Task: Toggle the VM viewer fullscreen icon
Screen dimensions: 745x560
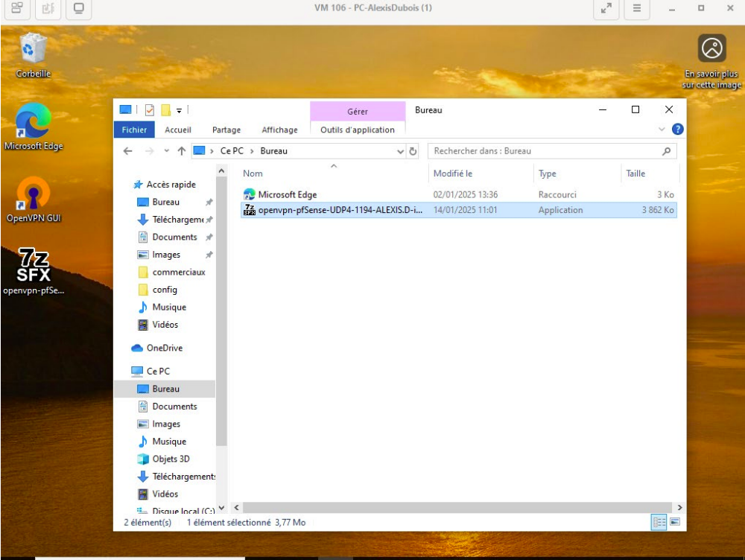Action: [x=606, y=8]
